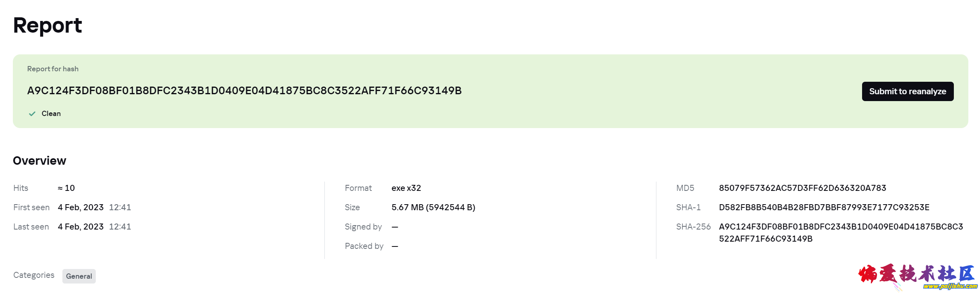980x296 pixels.
Task: Click the SHA-256 hash value in Overview
Action: (x=840, y=232)
